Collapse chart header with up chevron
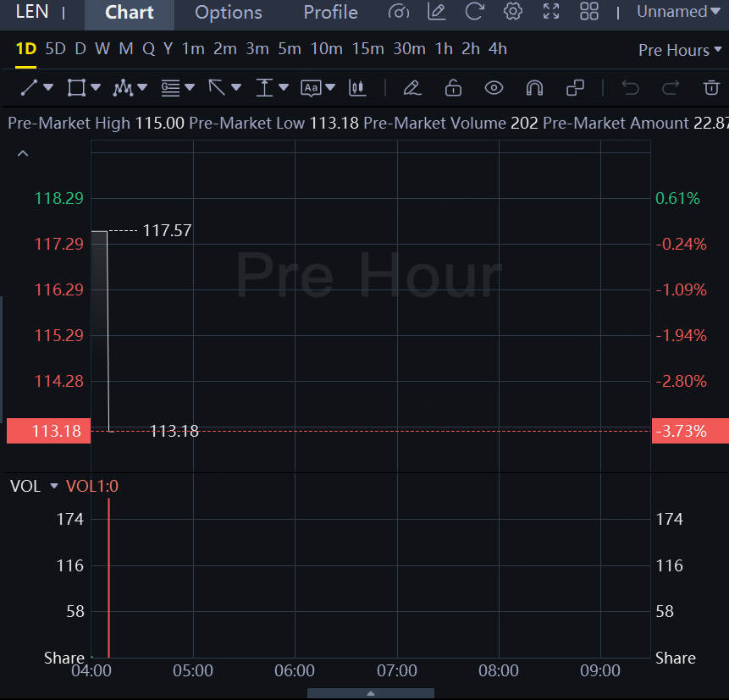729x700 pixels. pos(23,154)
